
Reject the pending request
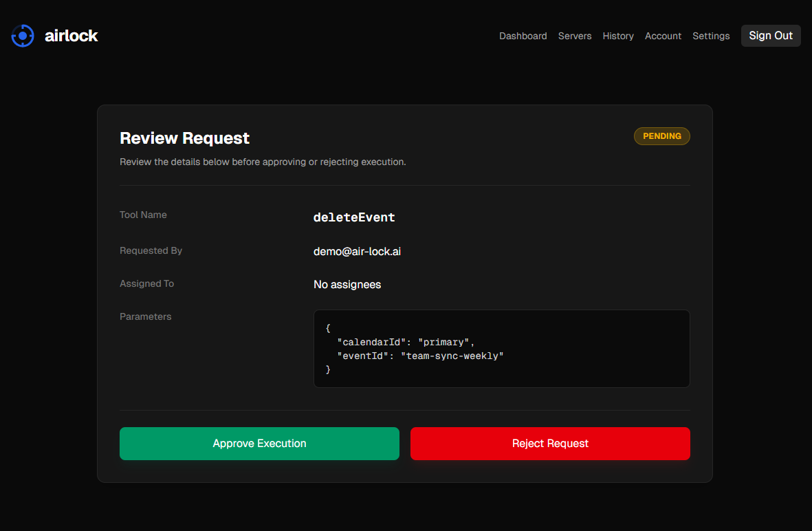[x=550, y=444]
